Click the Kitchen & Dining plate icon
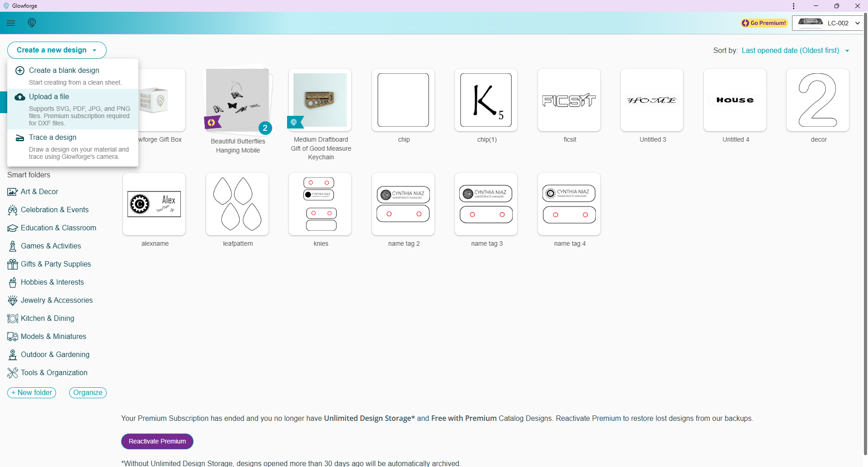The height and width of the screenshot is (467, 868). [x=12, y=319]
